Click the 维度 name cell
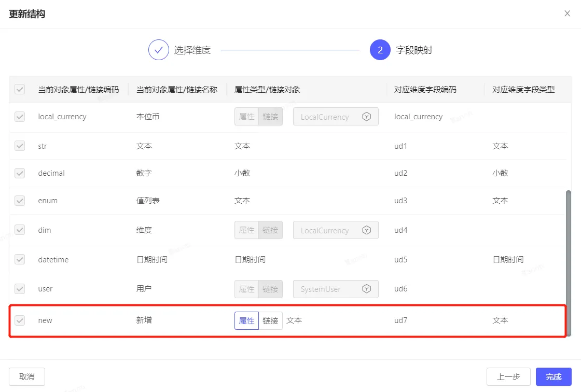581x392 pixels. (144, 230)
